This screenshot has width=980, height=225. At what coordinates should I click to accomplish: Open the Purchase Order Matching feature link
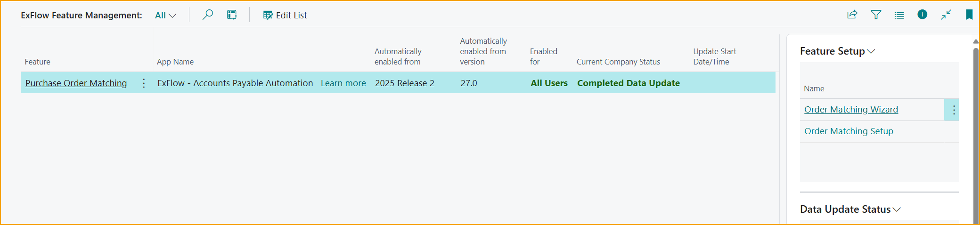tap(76, 83)
